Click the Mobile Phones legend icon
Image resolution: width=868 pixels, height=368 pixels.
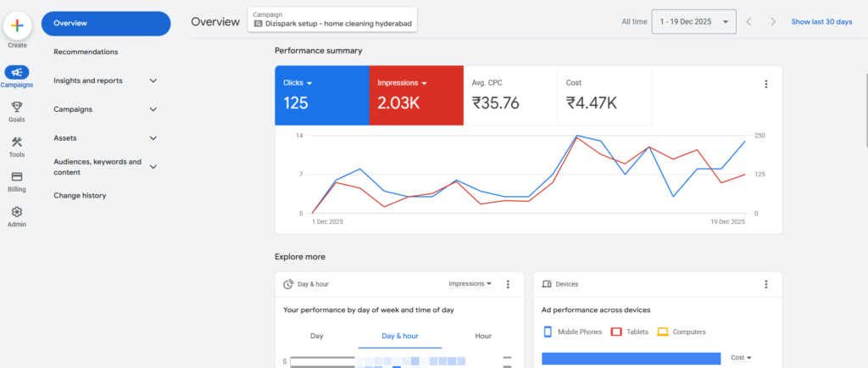click(x=548, y=332)
